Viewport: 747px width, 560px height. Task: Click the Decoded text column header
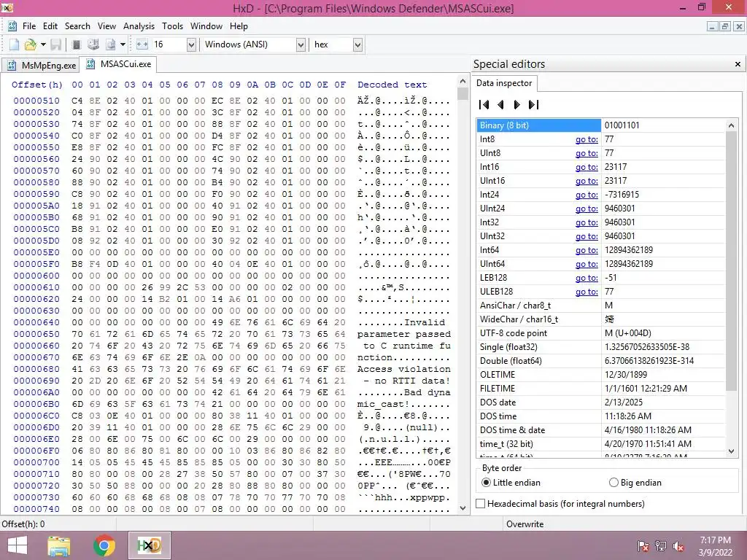(x=392, y=85)
